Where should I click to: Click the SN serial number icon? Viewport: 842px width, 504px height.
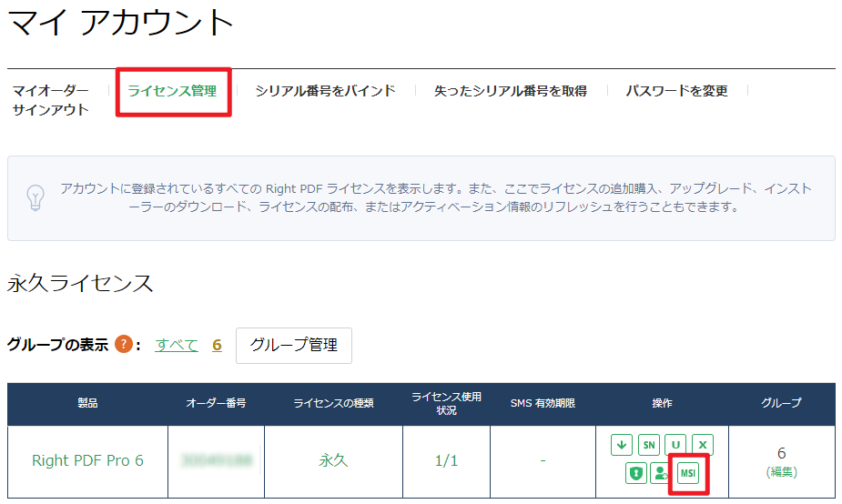click(x=649, y=445)
